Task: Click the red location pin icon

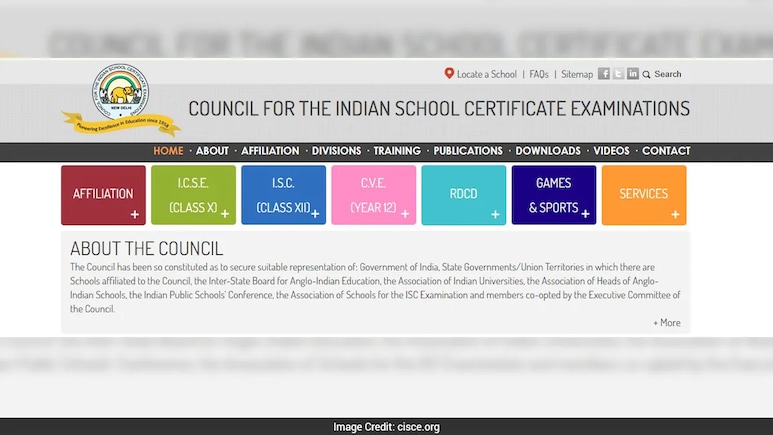Action: (x=449, y=73)
